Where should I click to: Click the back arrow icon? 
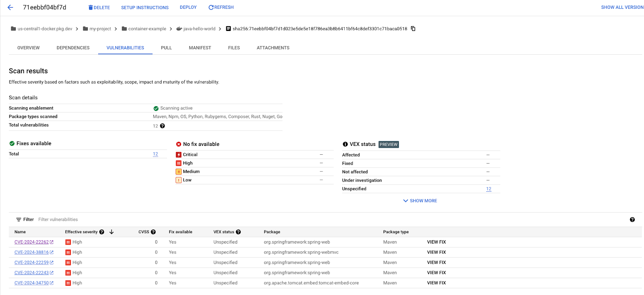(10, 8)
